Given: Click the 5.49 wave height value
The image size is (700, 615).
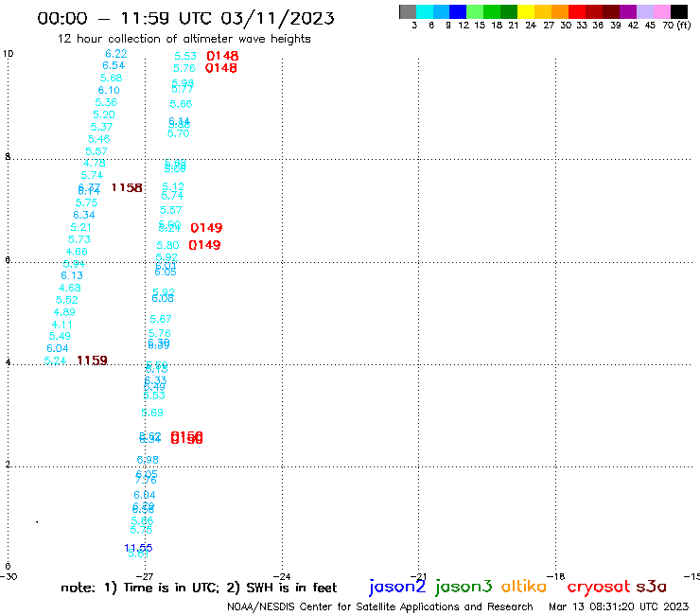Looking at the screenshot, I should click(x=60, y=336).
